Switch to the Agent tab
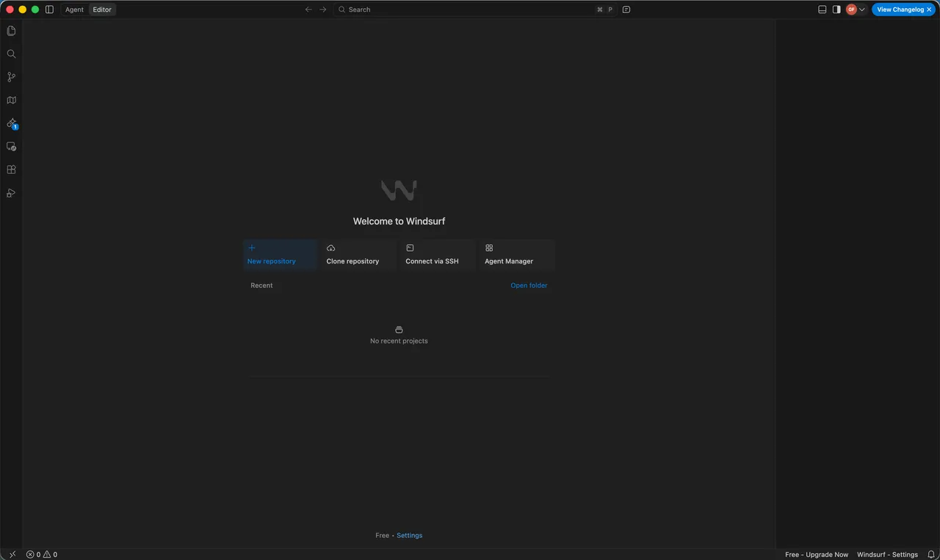Image resolution: width=940 pixels, height=560 pixels. [x=74, y=10]
